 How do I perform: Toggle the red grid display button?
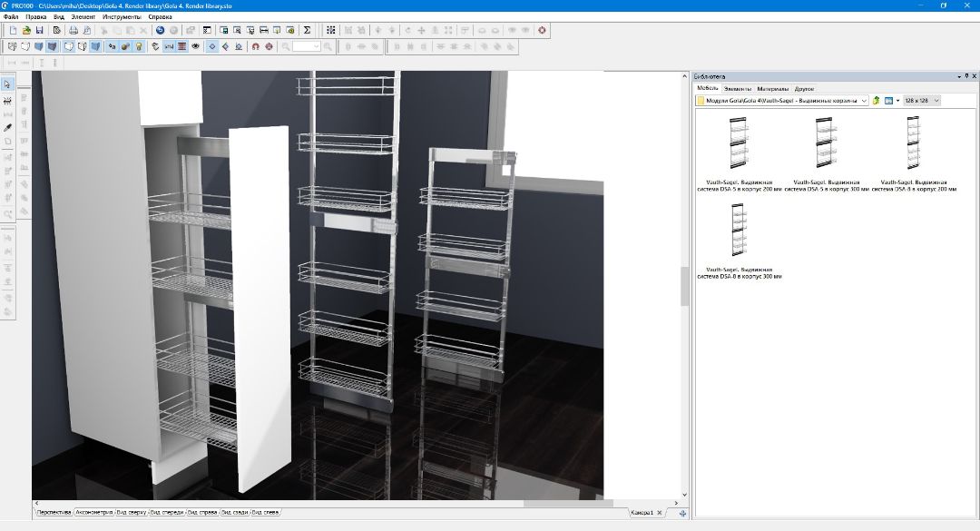[x=182, y=46]
